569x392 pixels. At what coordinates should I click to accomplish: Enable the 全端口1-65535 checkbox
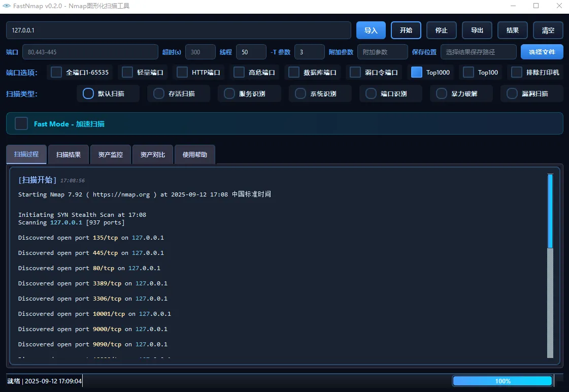coord(57,72)
